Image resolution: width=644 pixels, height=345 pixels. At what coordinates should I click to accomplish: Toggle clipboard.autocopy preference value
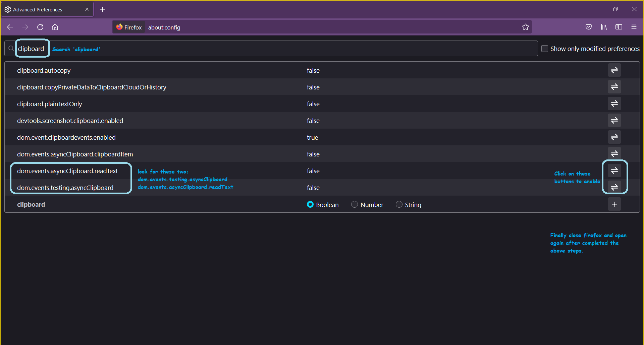(x=614, y=70)
